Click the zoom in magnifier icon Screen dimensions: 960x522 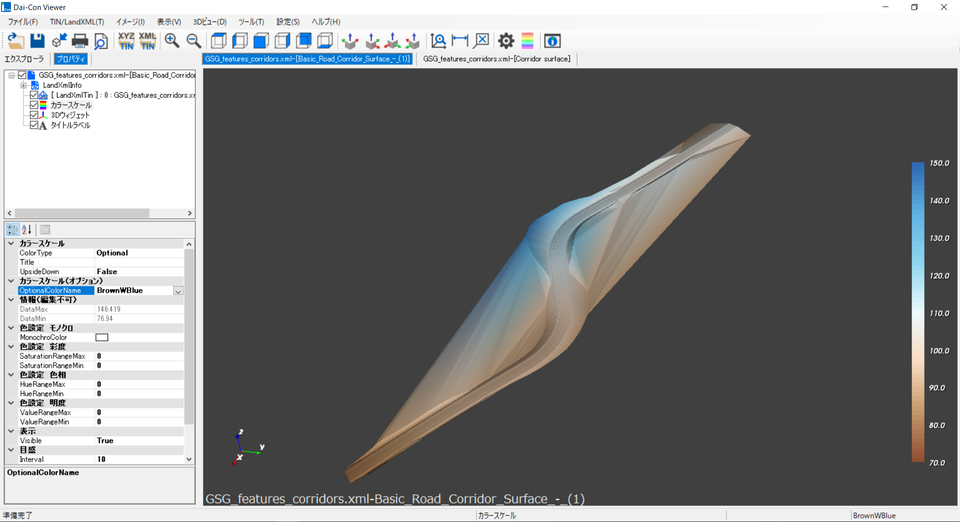pos(172,41)
